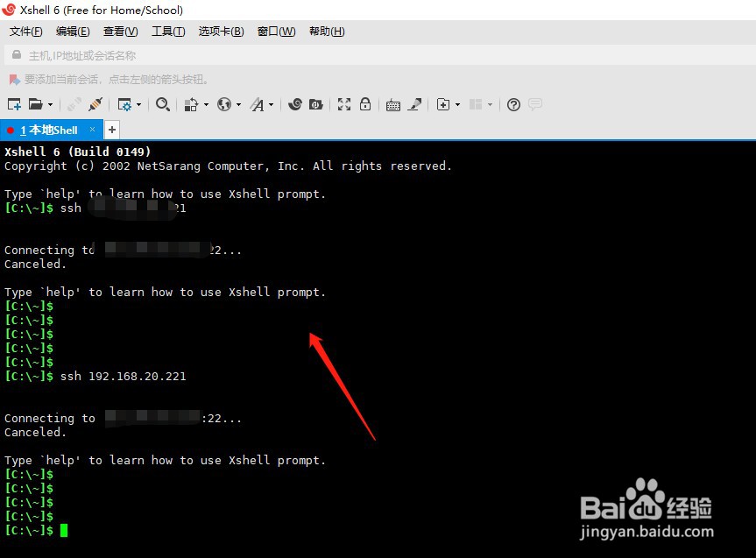Viewport: 756px width, 558px height.
Task: Activate the highlight pen tool icon
Action: [x=413, y=104]
